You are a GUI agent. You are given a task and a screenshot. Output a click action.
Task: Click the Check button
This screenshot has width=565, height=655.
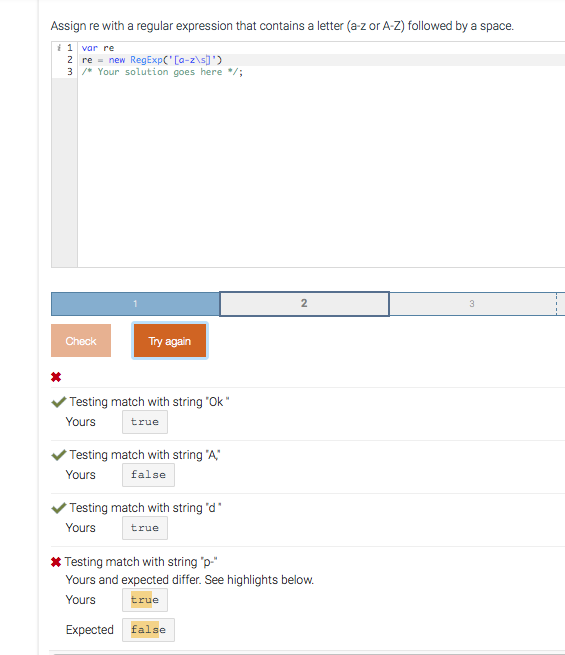(81, 341)
